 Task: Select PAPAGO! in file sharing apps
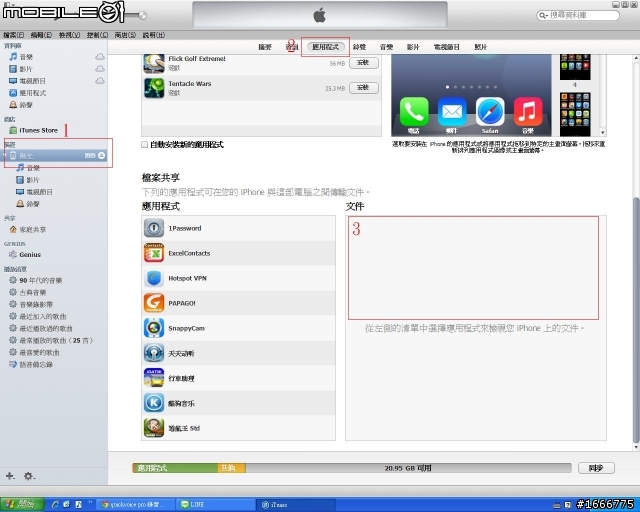tap(238, 303)
